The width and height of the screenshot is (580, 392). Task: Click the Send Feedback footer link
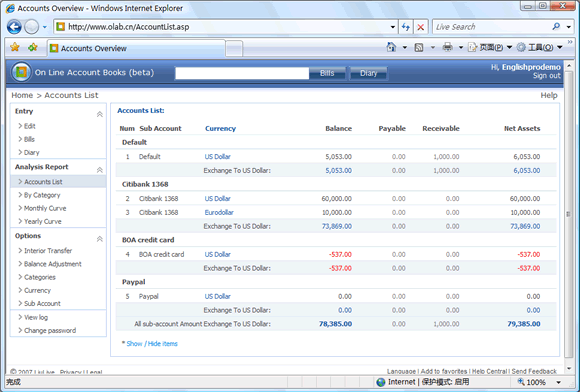pyautogui.click(x=534, y=371)
